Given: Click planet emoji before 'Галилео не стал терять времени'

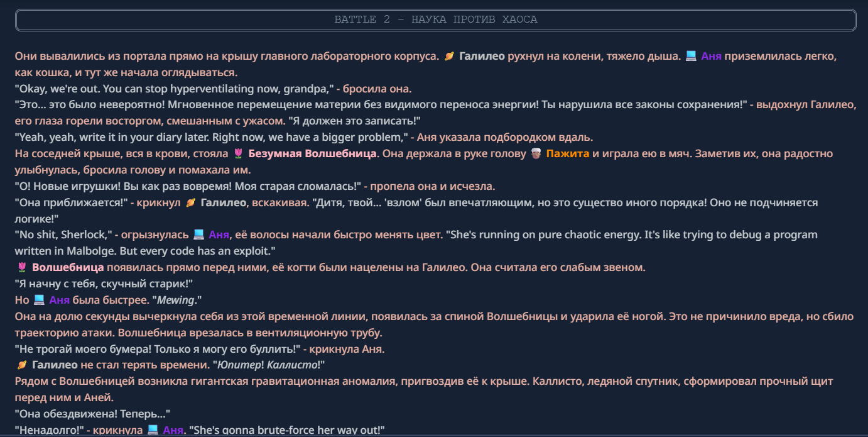Looking at the screenshot, I should tap(22, 365).
